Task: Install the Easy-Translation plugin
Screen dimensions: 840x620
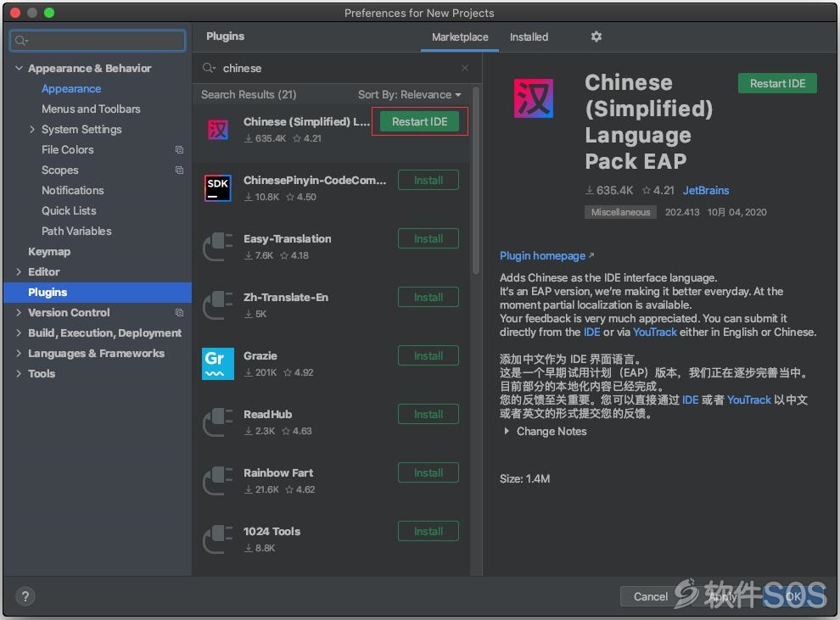Action: tap(428, 238)
